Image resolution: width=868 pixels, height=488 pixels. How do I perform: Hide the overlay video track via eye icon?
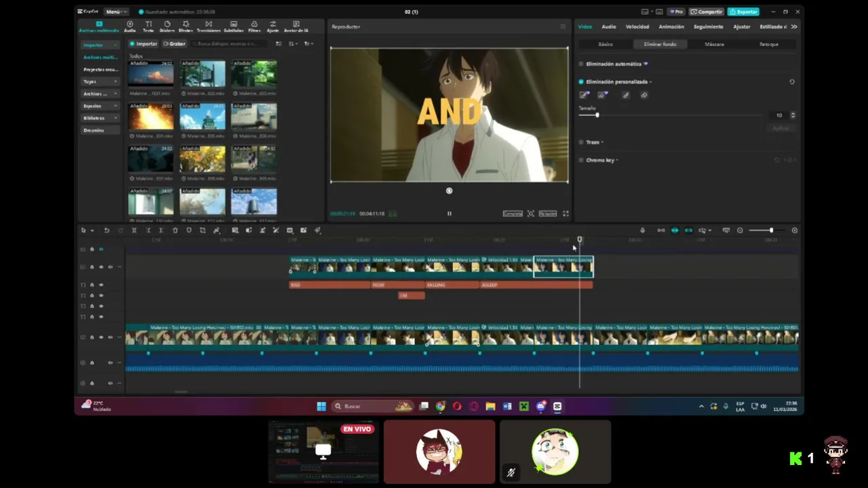point(101,267)
